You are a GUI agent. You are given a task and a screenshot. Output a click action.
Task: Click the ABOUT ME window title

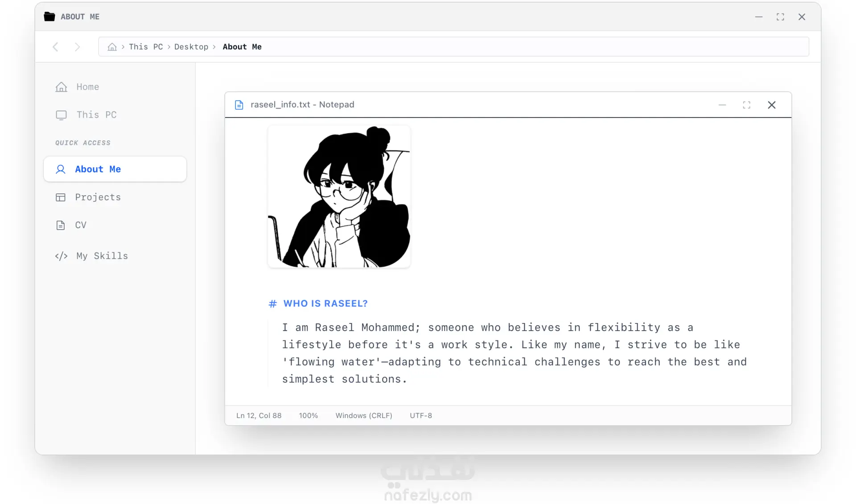point(80,17)
